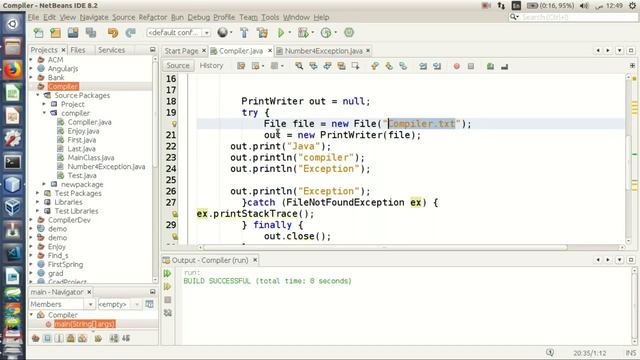
Task: Open Terminal from the Ubuntu launcher
Action: (12, 162)
